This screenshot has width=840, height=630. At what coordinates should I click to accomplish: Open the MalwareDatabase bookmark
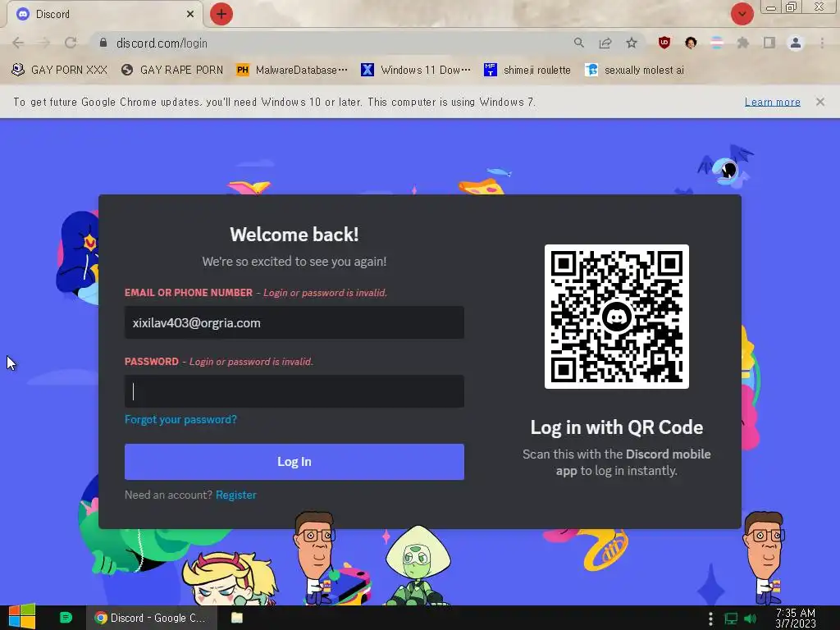(x=292, y=70)
